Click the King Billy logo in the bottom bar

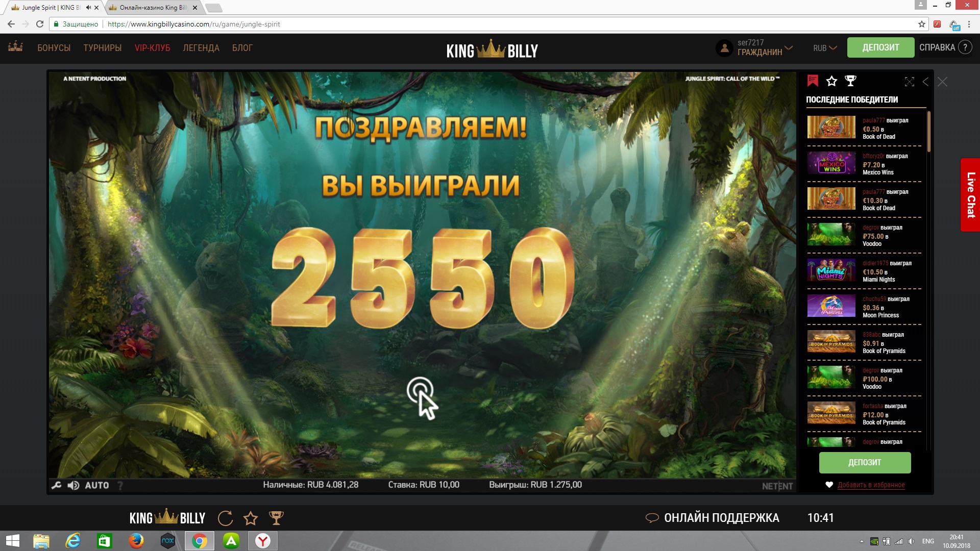(167, 517)
